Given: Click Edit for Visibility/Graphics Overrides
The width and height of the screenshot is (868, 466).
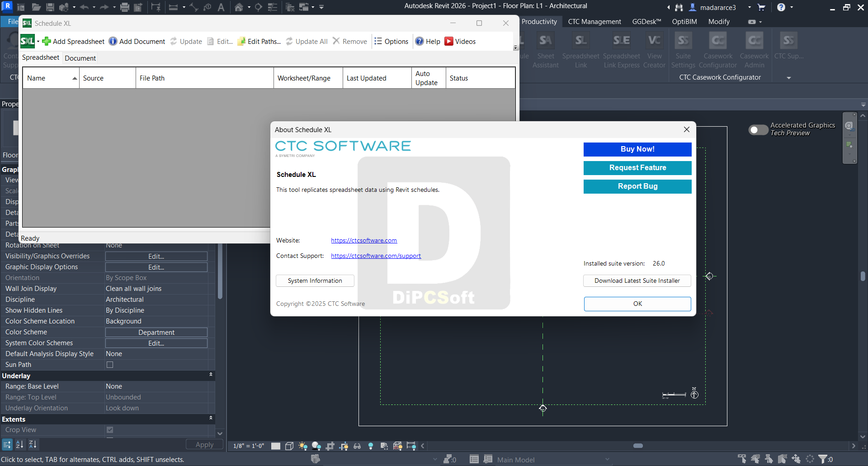Looking at the screenshot, I should point(156,257).
